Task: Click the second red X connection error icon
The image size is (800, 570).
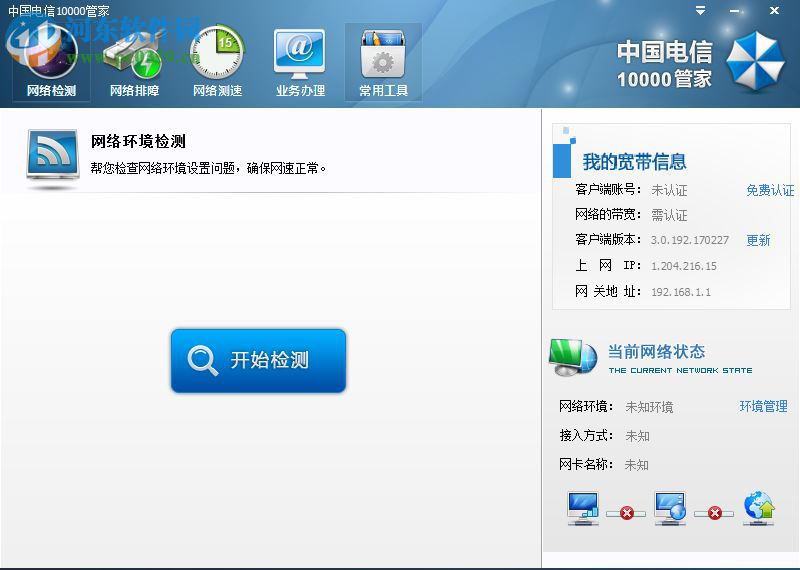Action: click(x=715, y=513)
